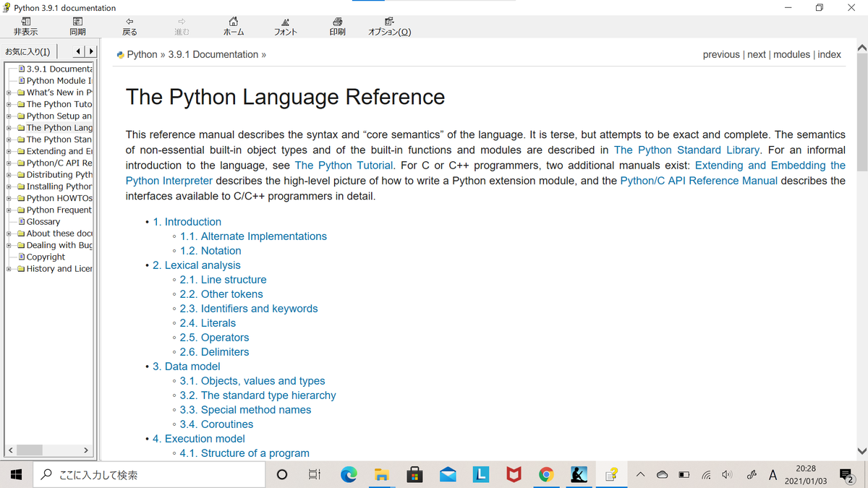Image resolution: width=868 pixels, height=488 pixels.
Task: Open the Kindle reader taskbar icon
Action: point(579,474)
